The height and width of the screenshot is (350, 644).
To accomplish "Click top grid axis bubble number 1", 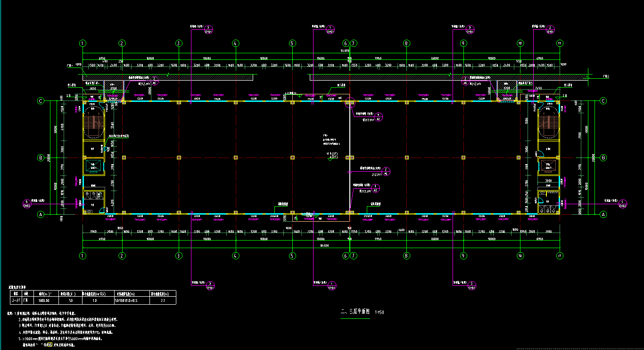I will [83, 43].
